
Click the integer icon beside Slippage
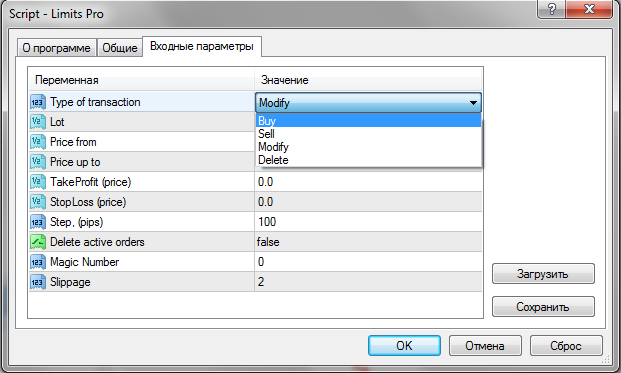point(38,282)
